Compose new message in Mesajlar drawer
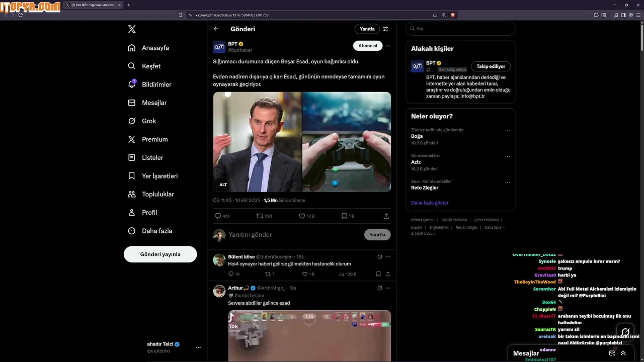This screenshot has height=362, width=644. click(x=612, y=353)
